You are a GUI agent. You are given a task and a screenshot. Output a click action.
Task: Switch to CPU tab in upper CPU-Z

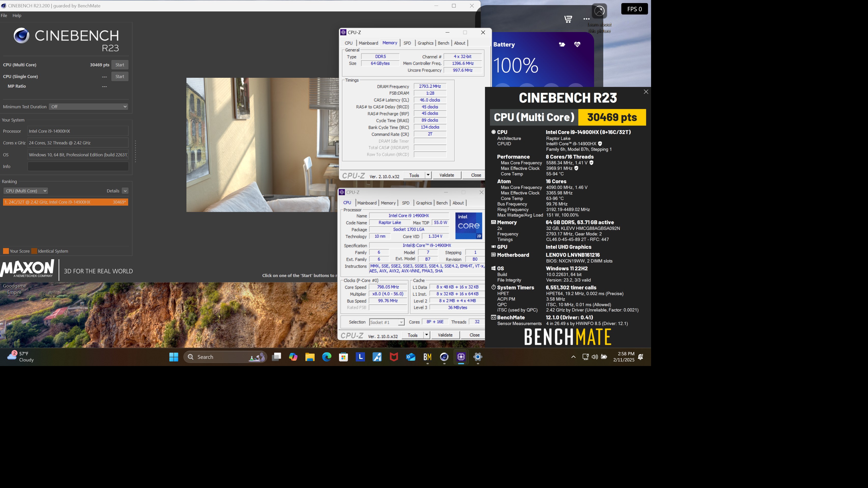click(x=349, y=43)
